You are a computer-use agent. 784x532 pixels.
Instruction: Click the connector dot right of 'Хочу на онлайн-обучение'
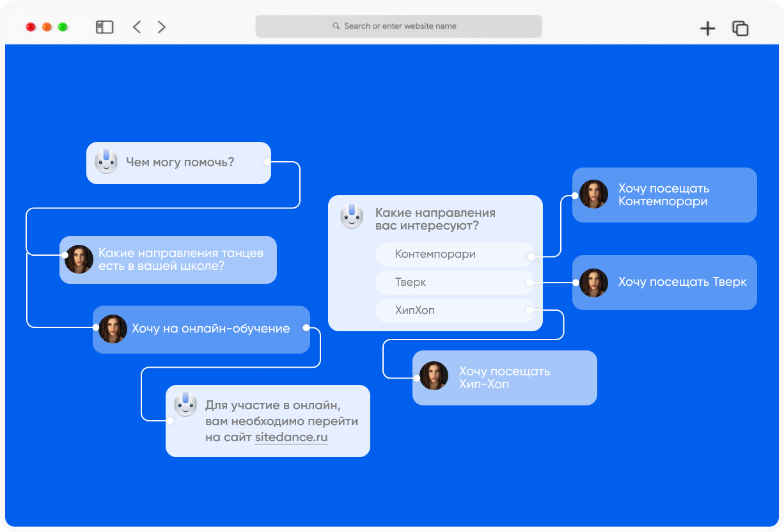click(306, 328)
